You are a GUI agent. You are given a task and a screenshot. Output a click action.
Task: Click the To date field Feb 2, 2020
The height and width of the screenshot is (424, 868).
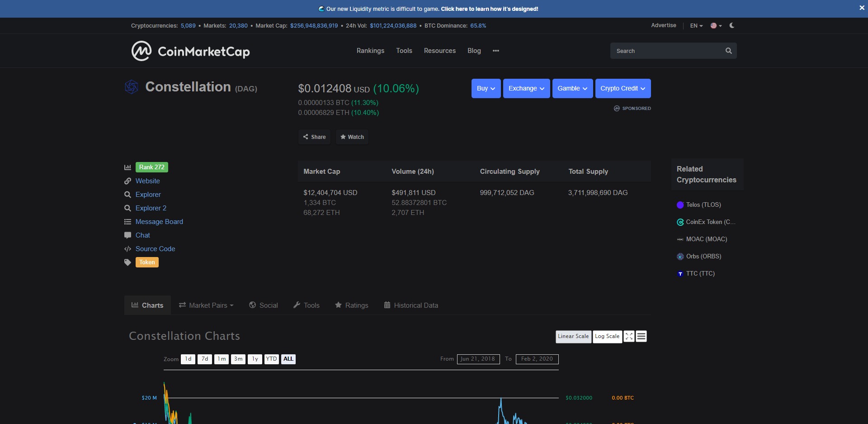coord(537,359)
